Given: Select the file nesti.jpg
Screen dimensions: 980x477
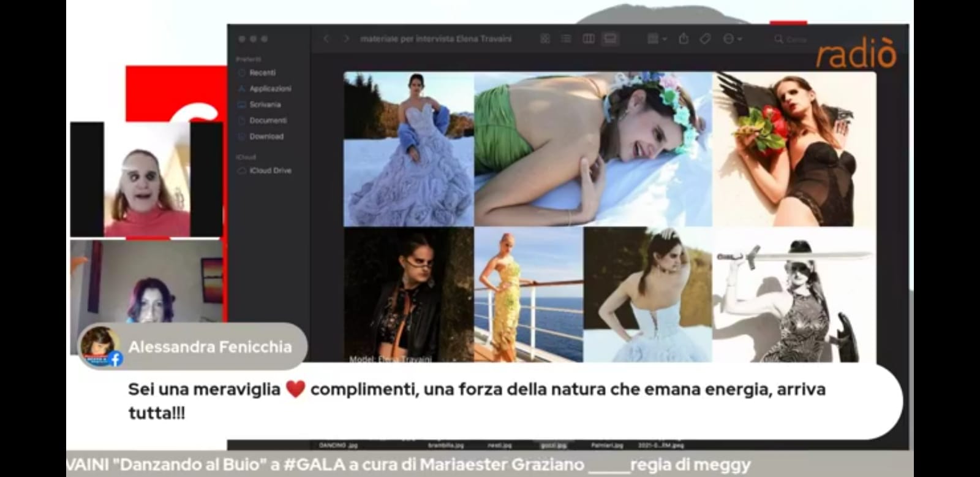Looking at the screenshot, I should tap(499, 445).
